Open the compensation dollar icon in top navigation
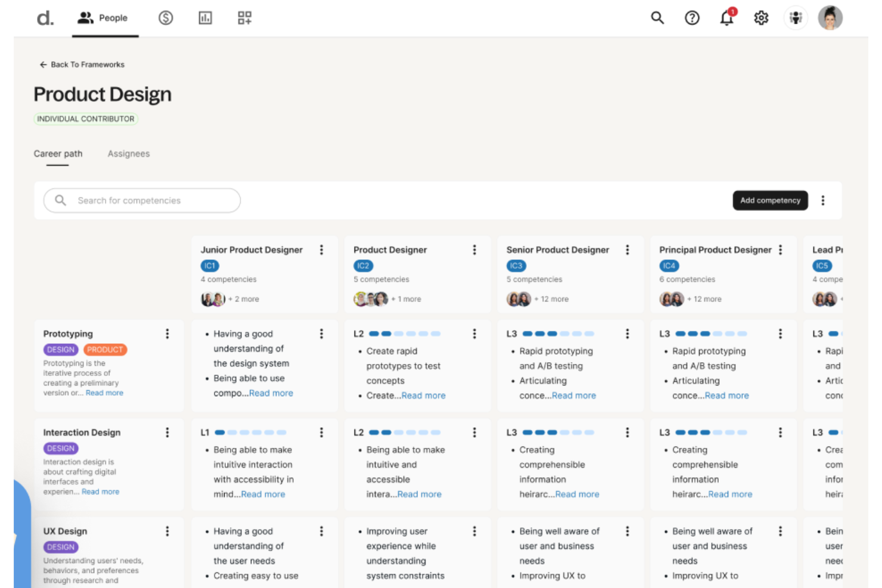Screen dimensions: 882x588 click(x=165, y=18)
